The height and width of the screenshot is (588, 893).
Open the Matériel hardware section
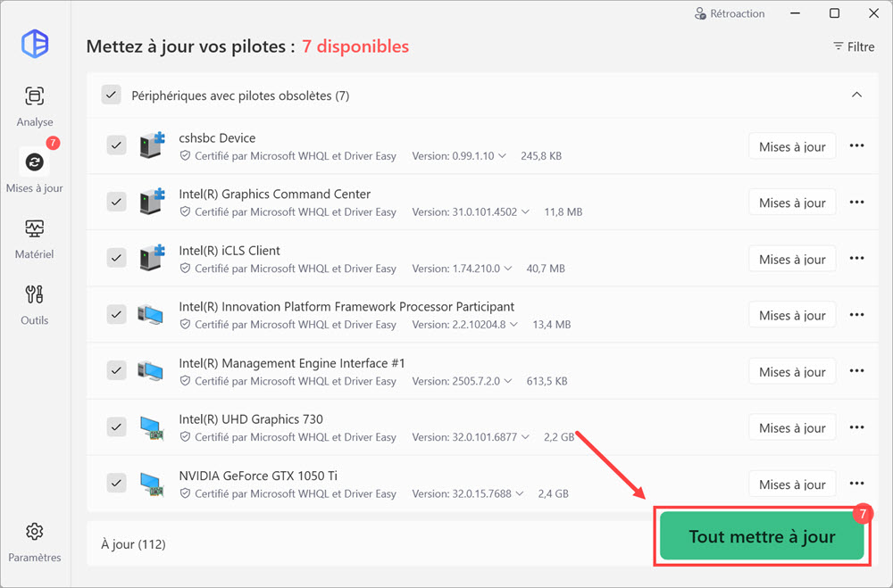35,238
